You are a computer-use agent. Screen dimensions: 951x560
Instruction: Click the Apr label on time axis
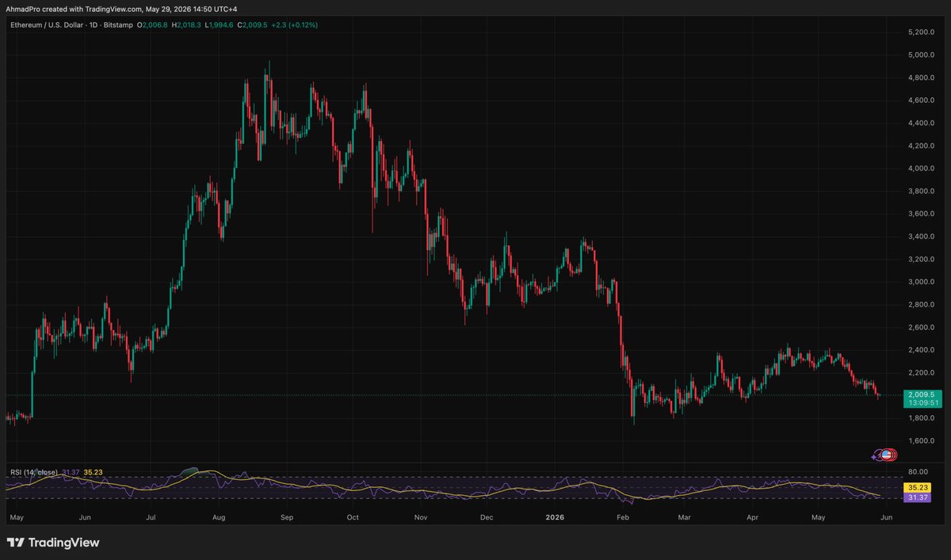coord(751,517)
